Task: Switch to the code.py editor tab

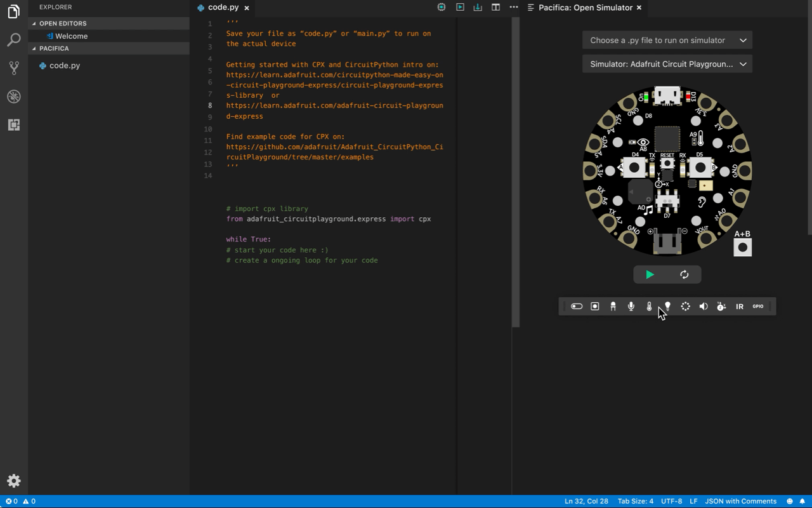Action: [x=223, y=8]
